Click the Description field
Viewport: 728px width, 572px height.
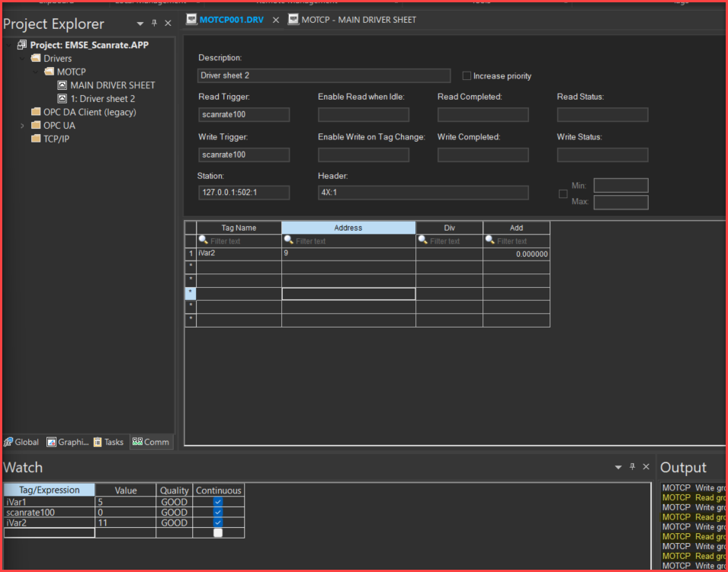(x=324, y=75)
